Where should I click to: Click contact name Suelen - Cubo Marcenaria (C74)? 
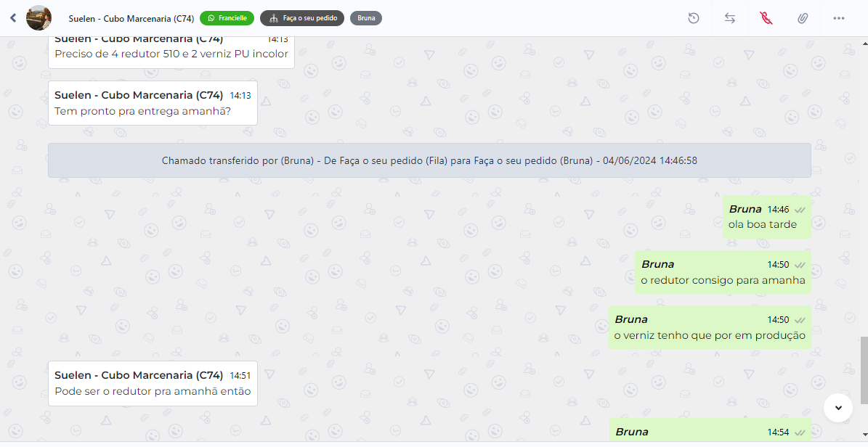click(131, 18)
